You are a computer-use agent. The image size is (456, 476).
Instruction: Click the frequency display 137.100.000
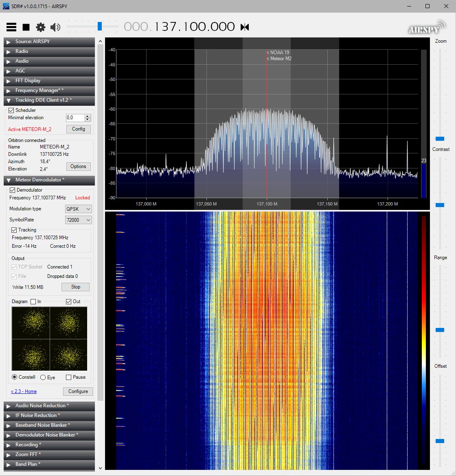pos(179,27)
